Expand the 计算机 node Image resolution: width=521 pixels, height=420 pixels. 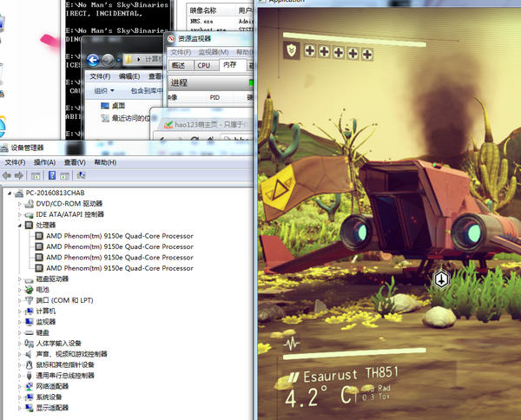pos(20,312)
